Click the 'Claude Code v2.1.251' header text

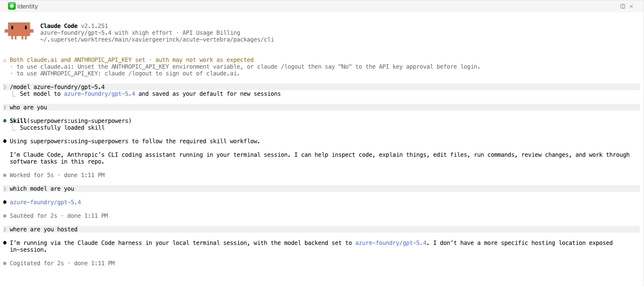pos(74,26)
